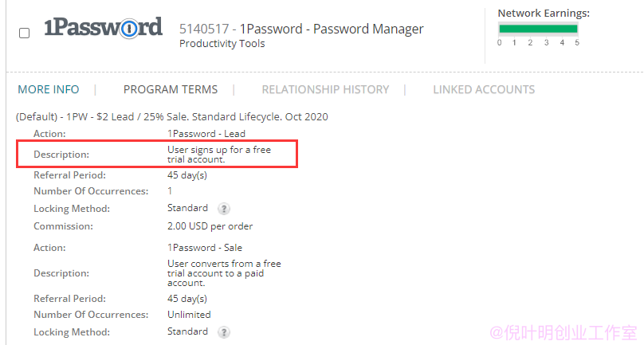644x345 pixels.
Task: Click the 1Password logo image
Action: click(x=103, y=28)
